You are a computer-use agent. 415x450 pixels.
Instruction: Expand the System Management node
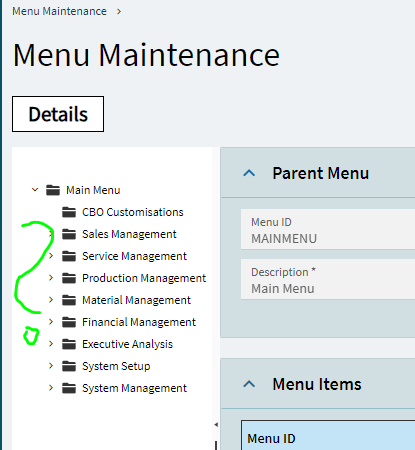[51, 388]
